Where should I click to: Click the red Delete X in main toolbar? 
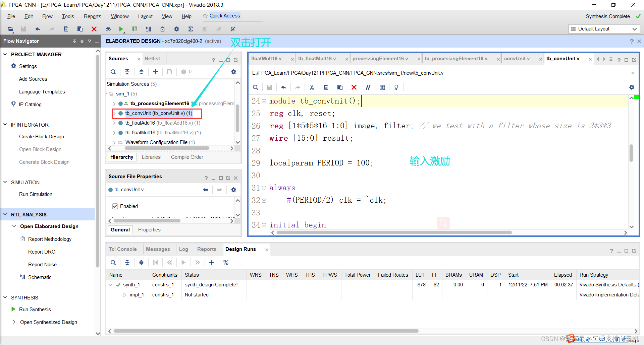point(94,29)
